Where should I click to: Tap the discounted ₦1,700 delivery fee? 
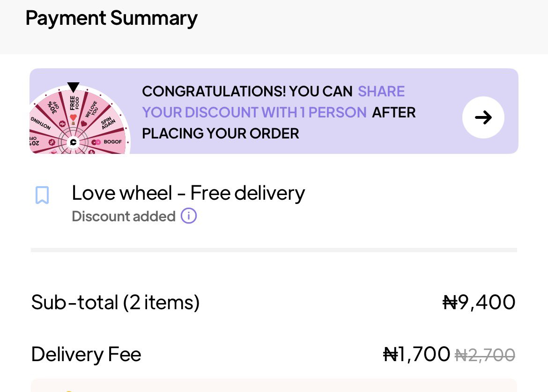(x=416, y=354)
